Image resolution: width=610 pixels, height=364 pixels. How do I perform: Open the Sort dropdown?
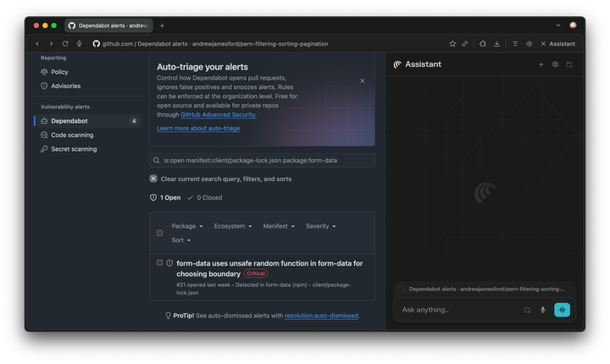pos(181,240)
